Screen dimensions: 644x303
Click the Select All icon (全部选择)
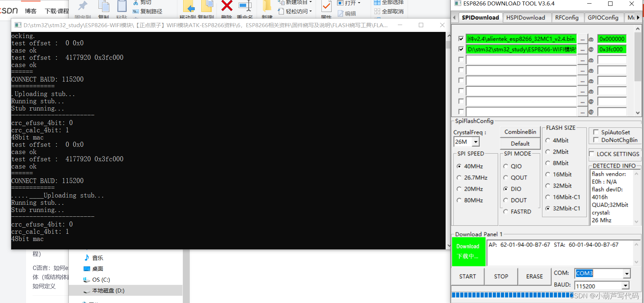click(x=377, y=3)
